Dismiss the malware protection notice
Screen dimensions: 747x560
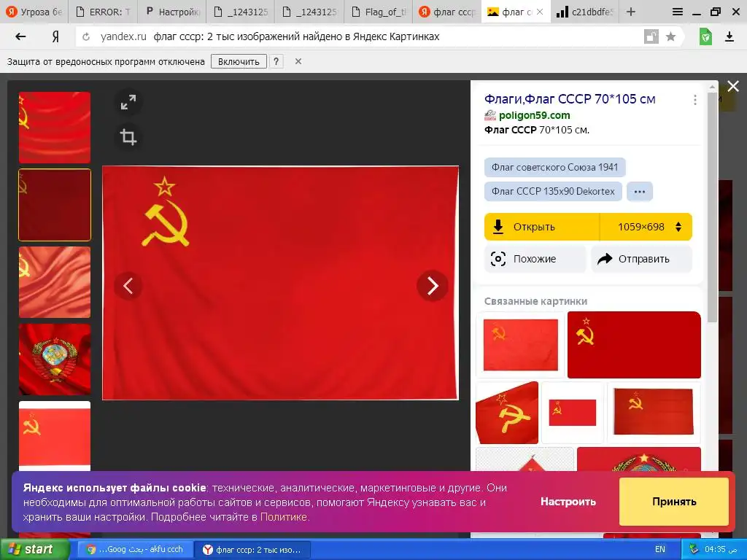pyautogui.click(x=298, y=61)
